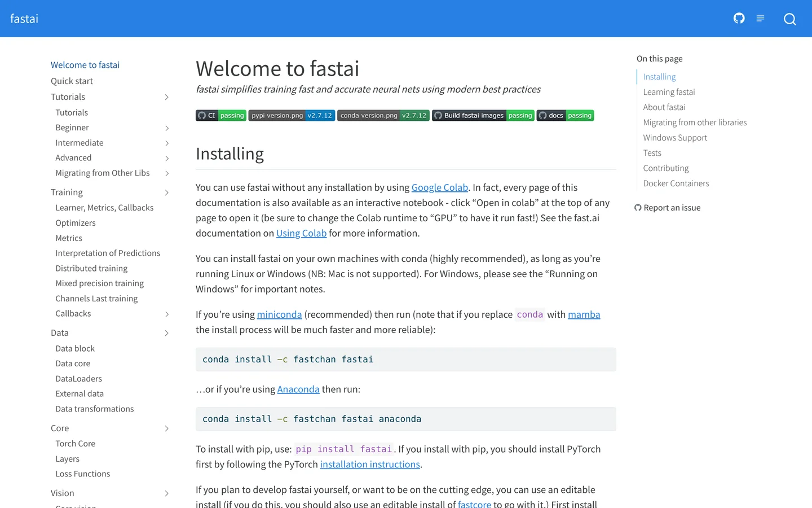Viewport: 812px width, 508px height.
Task: Expand the Advanced tutorials chevron
Action: (x=167, y=158)
